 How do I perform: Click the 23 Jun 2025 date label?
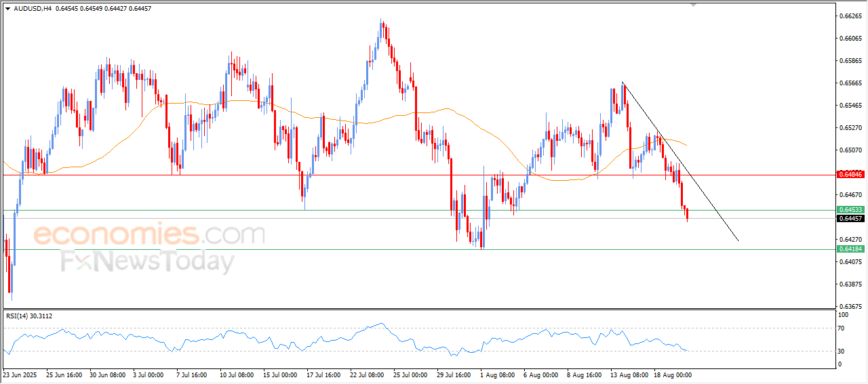(x=19, y=374)
